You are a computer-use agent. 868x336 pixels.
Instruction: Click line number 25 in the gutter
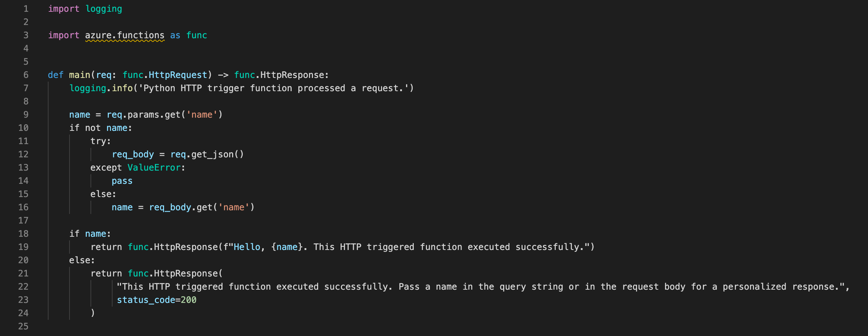pyautogui.click(x=23, y=326)
